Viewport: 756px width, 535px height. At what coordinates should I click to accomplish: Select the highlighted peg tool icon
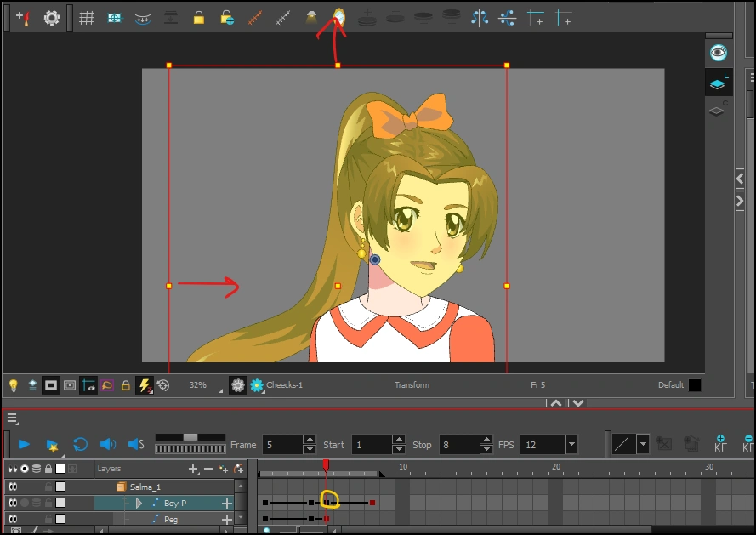[x=339, y=17]
